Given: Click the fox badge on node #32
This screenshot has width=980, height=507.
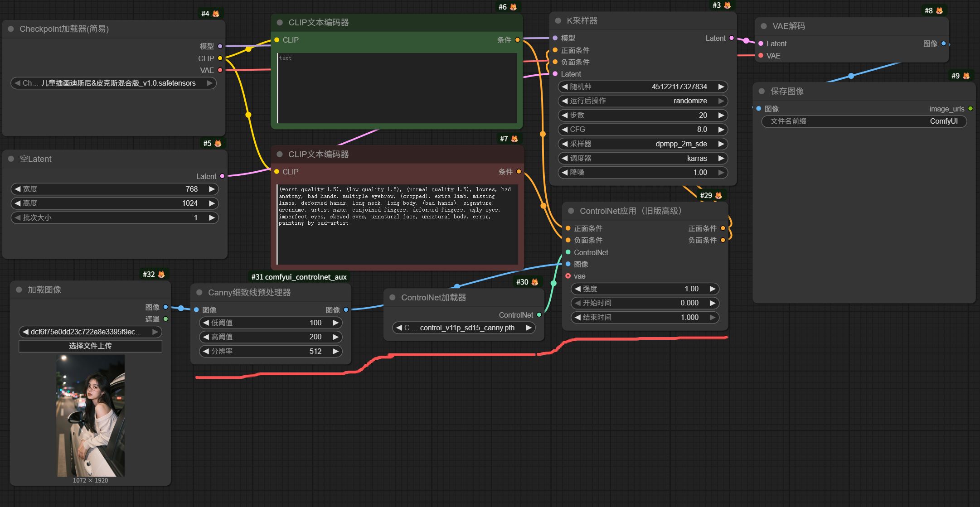Looking at the screenshot, I should 161,274.
